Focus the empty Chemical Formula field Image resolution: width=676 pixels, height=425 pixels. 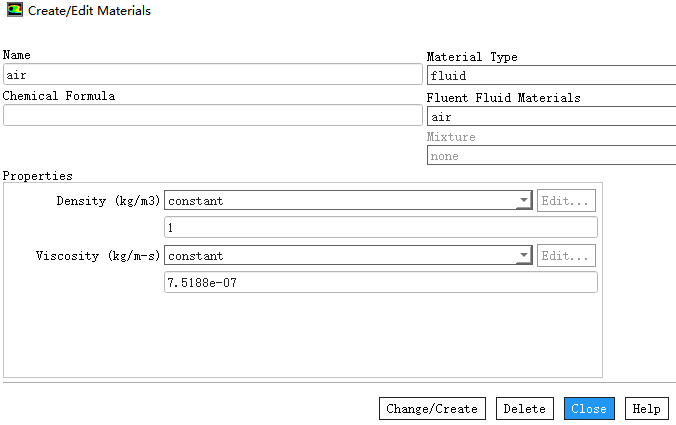[x=212, y=115]
